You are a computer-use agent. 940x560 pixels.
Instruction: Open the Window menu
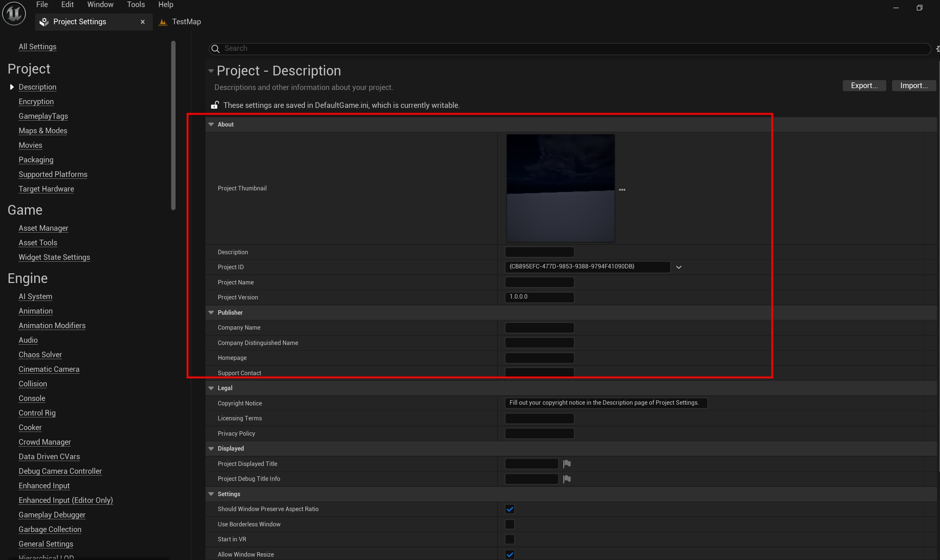tap(101, 4)
